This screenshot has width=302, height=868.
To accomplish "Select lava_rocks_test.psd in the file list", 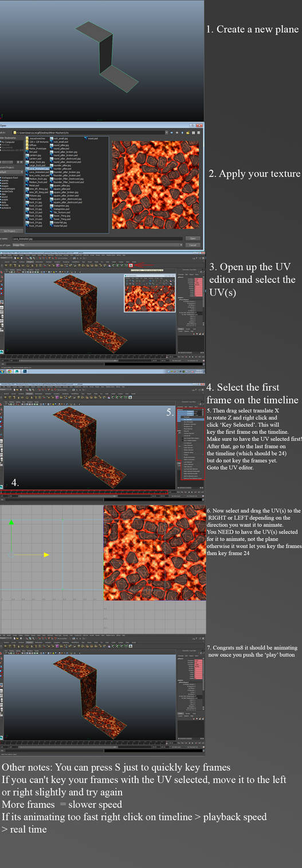I will 38,175.
